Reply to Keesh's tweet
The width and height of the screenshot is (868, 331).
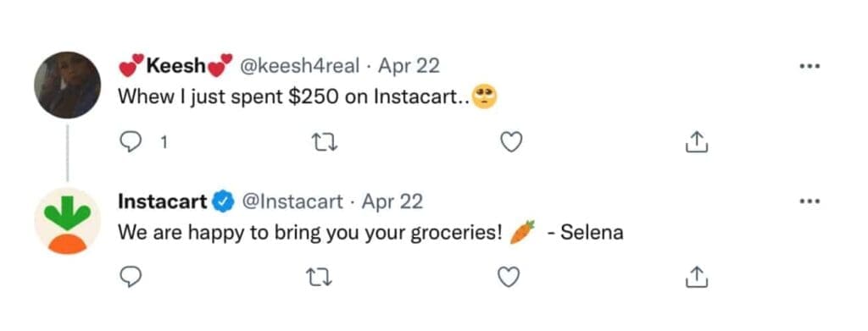(x=130, y=142)
